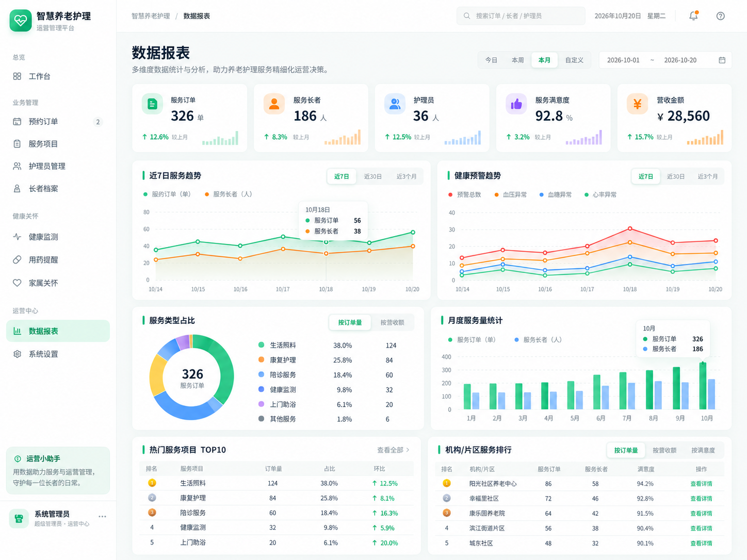
Task: Click the 生活照料 green color swatch legend
Action: click(x=261, y=345)
